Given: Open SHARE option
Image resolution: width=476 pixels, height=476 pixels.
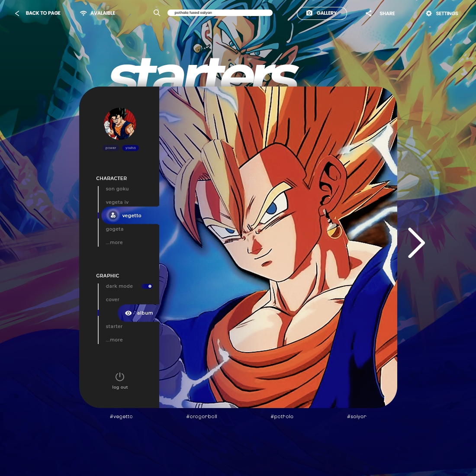Looking at the screenshot, I should [x=387, y=13].
